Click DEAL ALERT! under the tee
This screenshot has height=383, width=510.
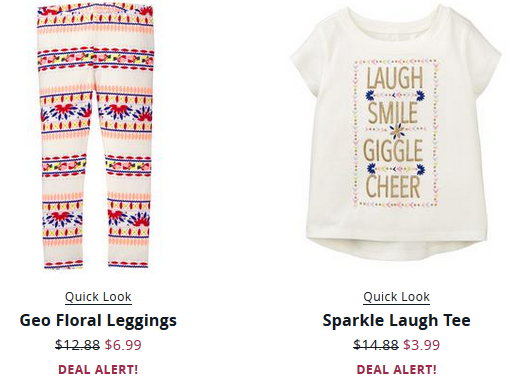(397, 370)
